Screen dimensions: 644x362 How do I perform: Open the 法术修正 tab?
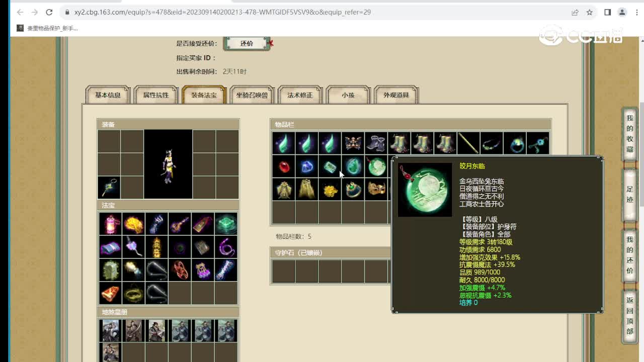tap(300, 95)
